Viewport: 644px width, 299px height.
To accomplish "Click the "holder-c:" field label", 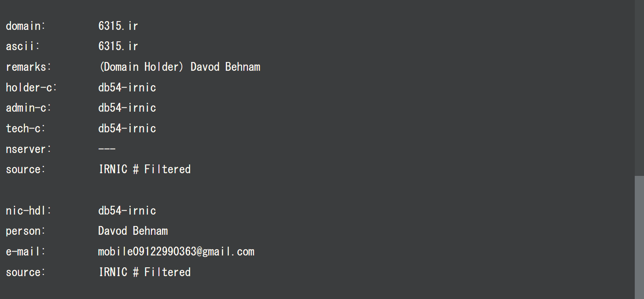I will (x=31, y=88).
